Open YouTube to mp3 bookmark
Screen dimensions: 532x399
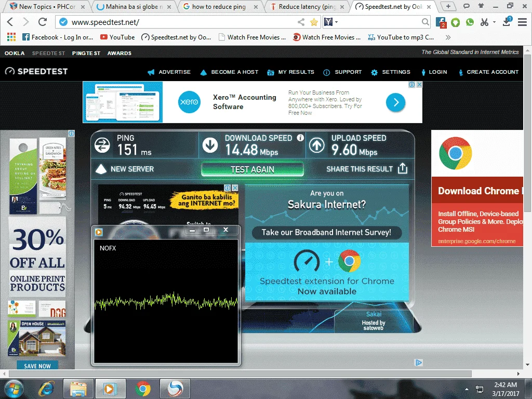coord(401,37)
